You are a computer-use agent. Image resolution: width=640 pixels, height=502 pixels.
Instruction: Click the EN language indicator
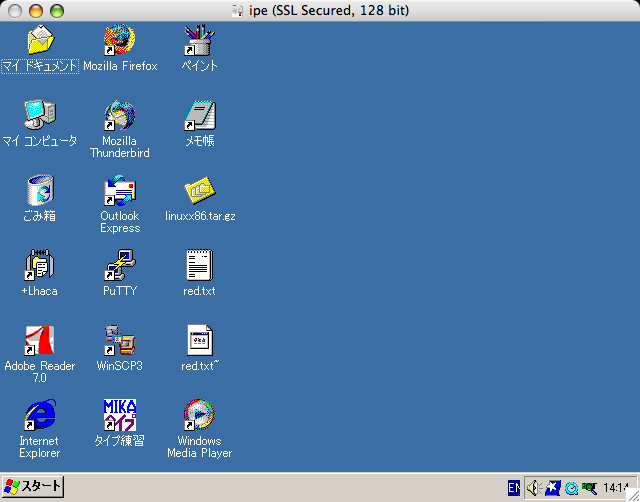[x=514, y=487]
